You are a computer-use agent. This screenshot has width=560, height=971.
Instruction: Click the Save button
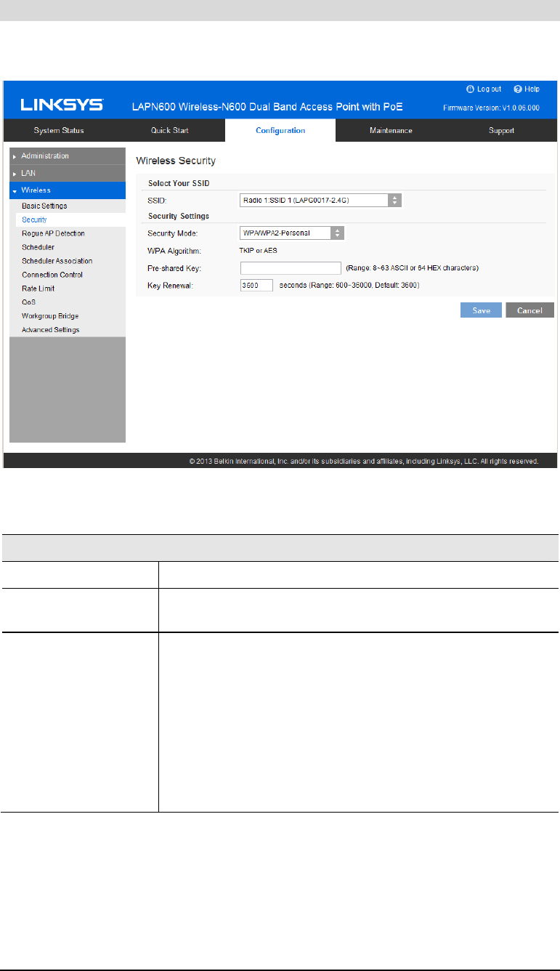(481, 310)
